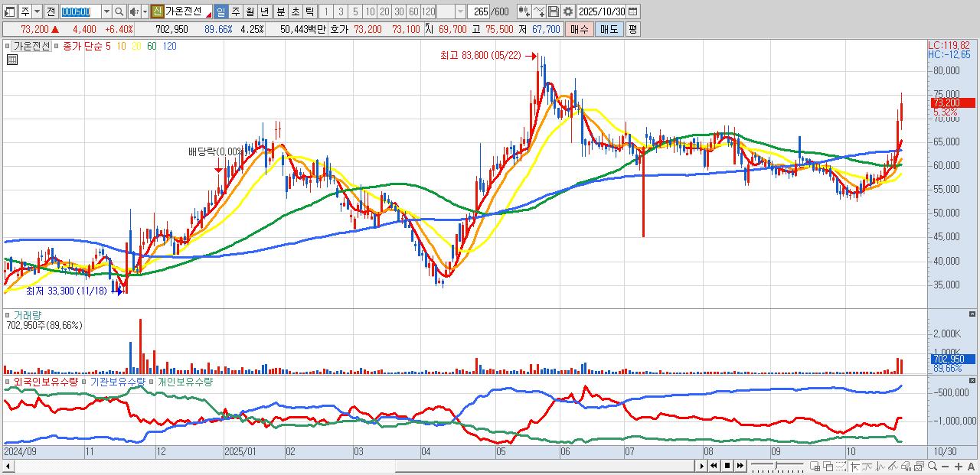Viewport: 980px width, 475px height.
Task: Click the overlapping windows icon in the bottom toolbar
Action: tap(828, 466)
